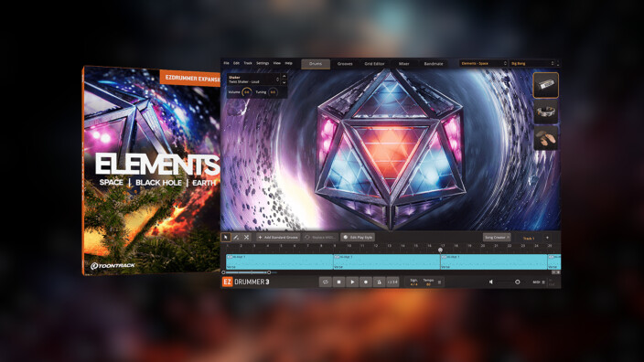Image resolution: width=644 pixels, height=362 pixels.
Task: Change the tempo value
Action: coord(428,284)
